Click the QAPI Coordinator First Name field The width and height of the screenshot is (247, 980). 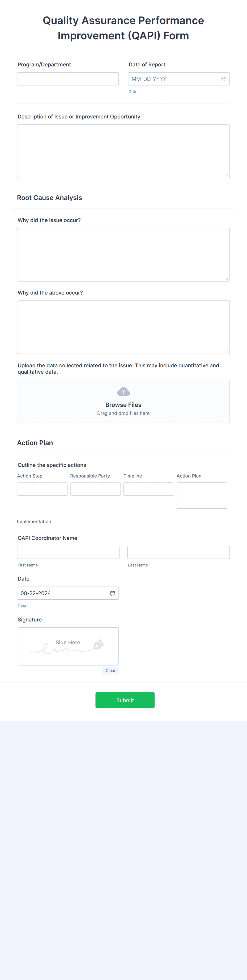tap(68, 552)
